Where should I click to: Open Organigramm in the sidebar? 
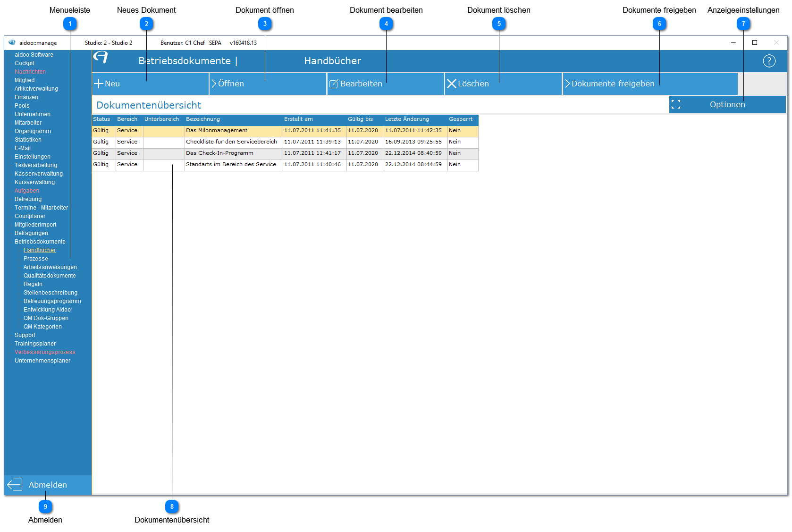(33, 131)
